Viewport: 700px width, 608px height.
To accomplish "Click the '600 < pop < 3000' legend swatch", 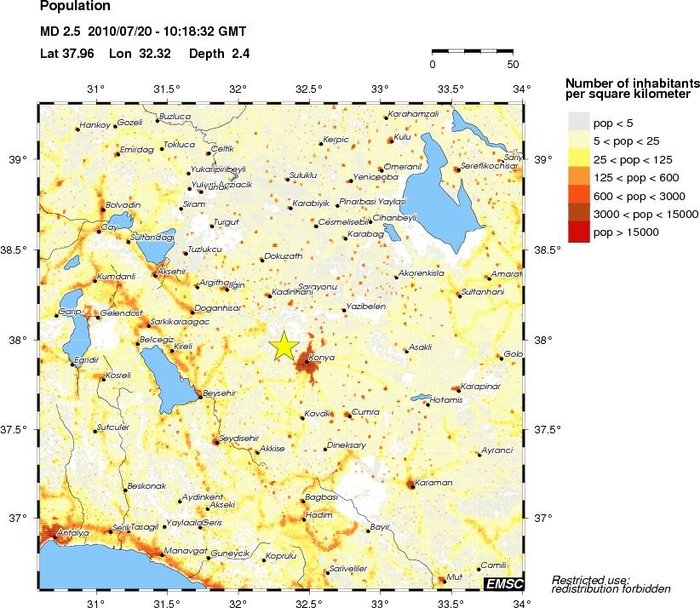I will coord(578,196).
